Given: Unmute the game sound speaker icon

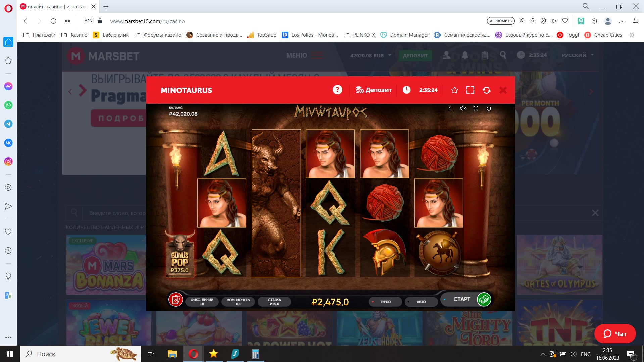Looking at the screenshot, I should point(463,108).
